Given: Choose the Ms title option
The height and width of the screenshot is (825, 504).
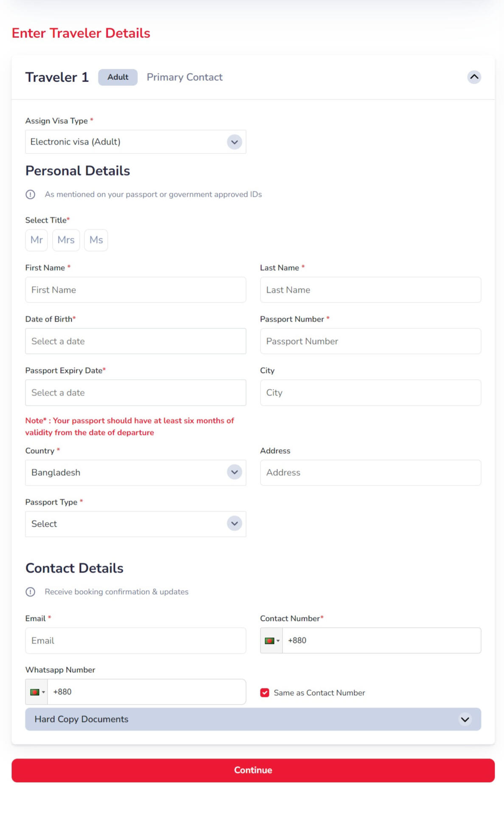Looking at the screenshot, I should click(x=96, y=240).
